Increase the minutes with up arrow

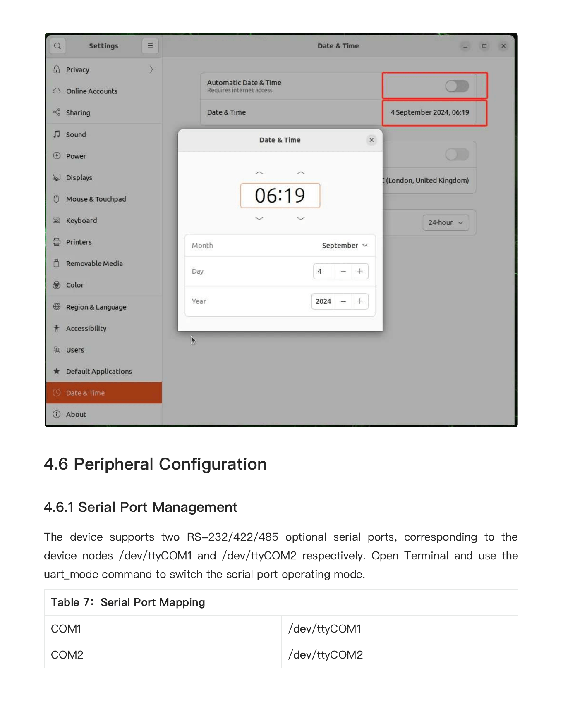tap(301, 173)
